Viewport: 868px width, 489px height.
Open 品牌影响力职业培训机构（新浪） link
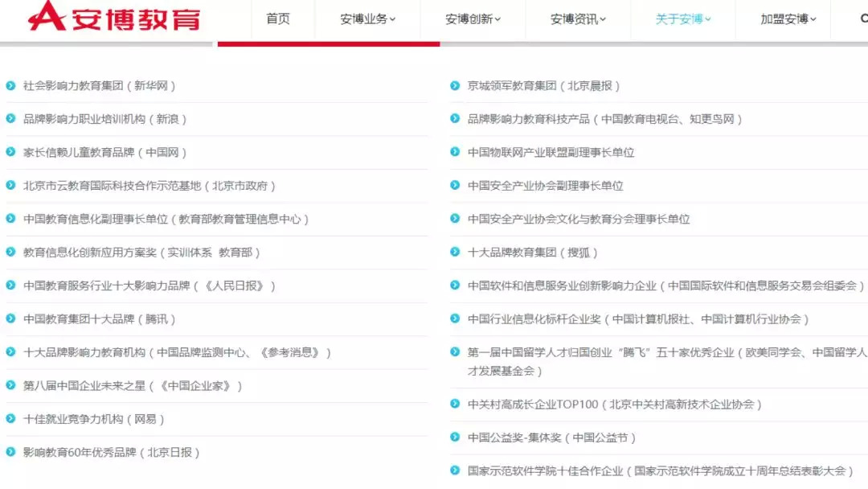(x=105, y=119)
